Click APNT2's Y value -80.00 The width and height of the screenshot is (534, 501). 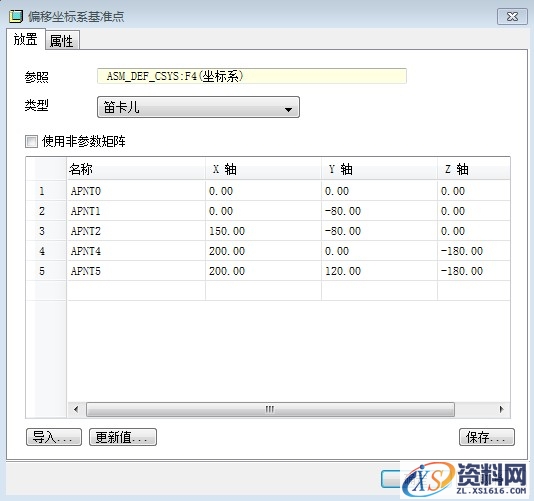379,231
